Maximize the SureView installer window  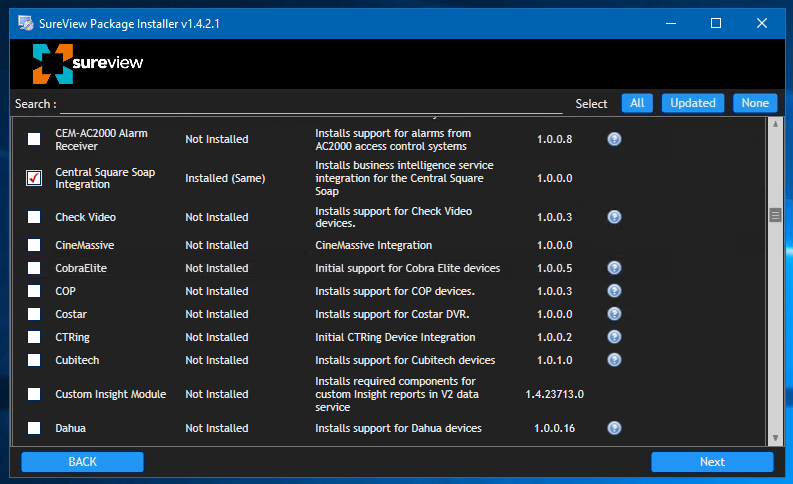point(716,23)
